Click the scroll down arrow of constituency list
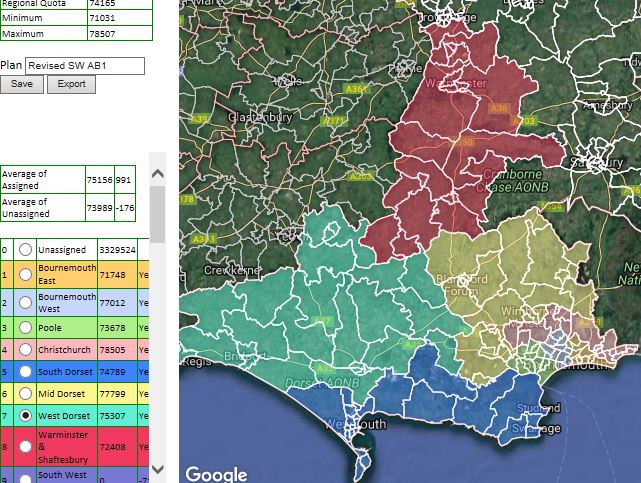641x483 pixels. pos(158,469)
